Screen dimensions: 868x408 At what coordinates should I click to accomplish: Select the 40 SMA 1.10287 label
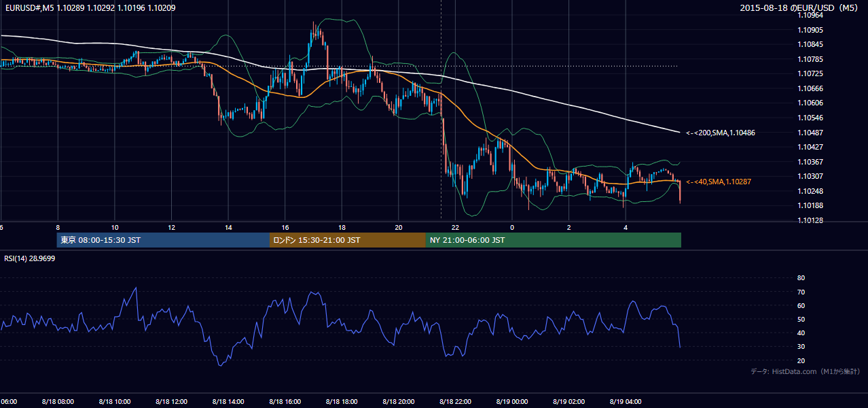click(719, 182)
